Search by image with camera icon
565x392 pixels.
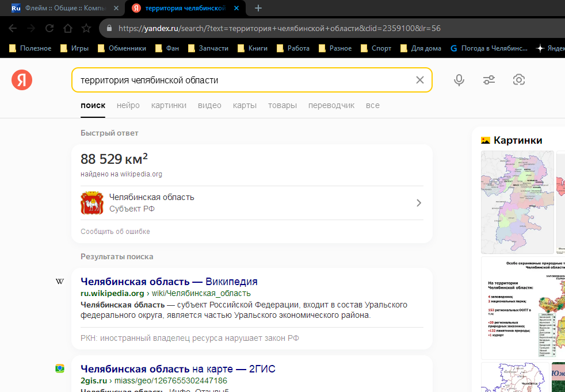[x=518, y=79]
